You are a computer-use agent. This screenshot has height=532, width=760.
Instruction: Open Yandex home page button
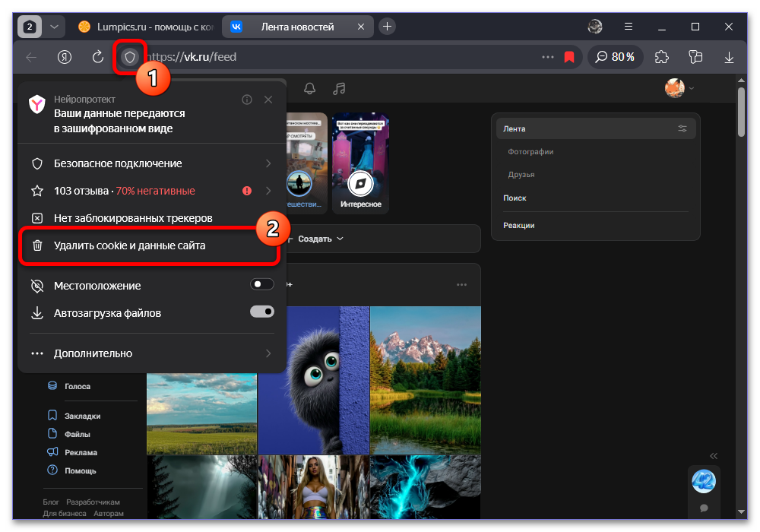coord(65,57)
